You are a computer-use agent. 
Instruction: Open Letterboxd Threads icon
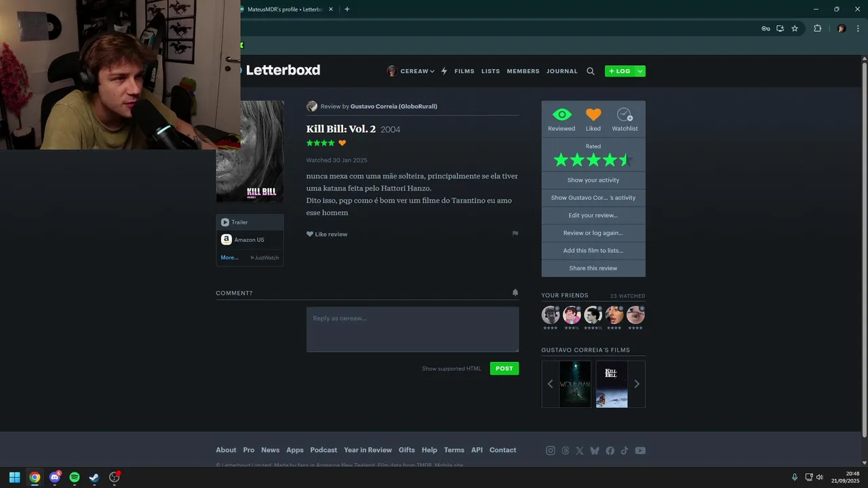(566, 451)
